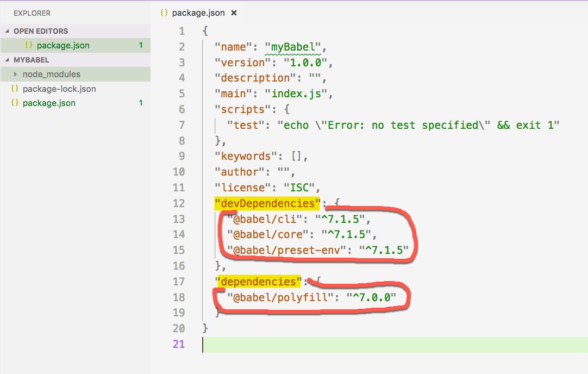This screenshot has height=374, width=588.
Task: Click the "^7.0.0" polyfill version value
Action: pyautogui.click(x=371, y=297)
